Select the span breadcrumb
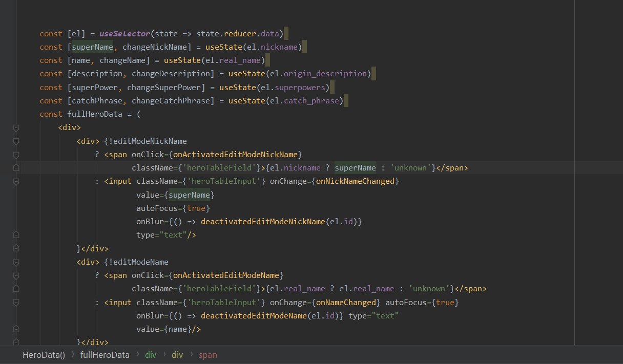The height and width of the screenshot is (364, 623). [208, 355]
